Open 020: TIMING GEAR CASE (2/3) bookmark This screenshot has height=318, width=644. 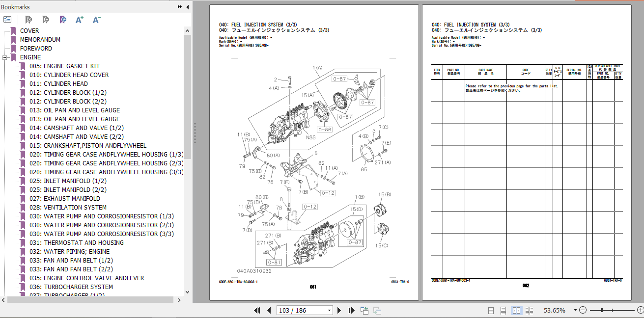tap(107, 163)
